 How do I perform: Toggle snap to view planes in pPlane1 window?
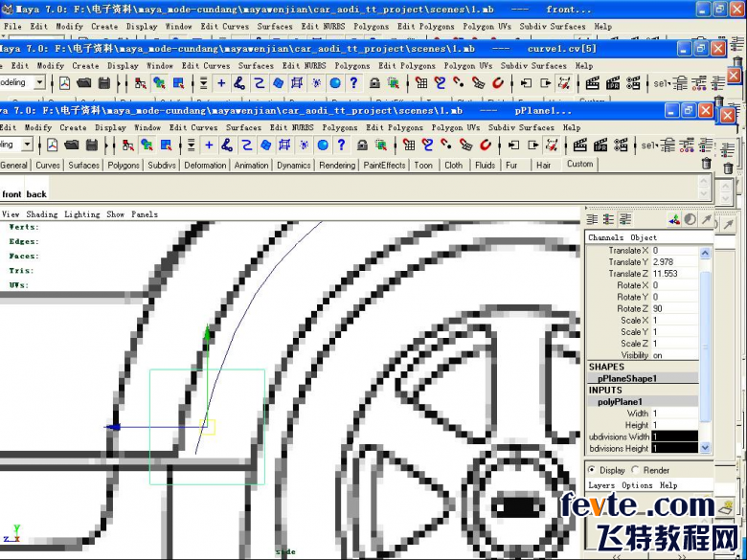click(466, 145)
